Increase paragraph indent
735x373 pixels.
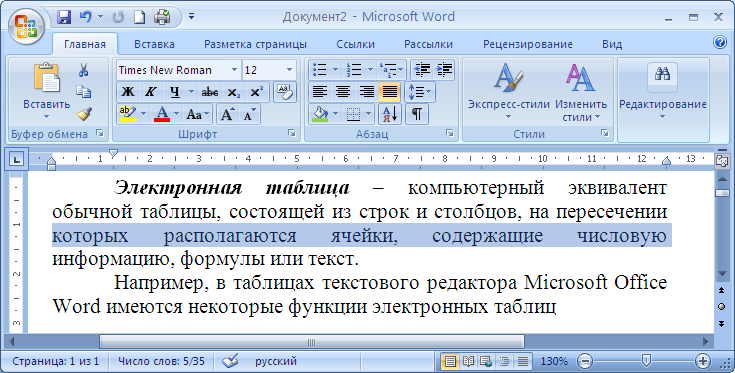pyautogui.click(x=444, y=70)
